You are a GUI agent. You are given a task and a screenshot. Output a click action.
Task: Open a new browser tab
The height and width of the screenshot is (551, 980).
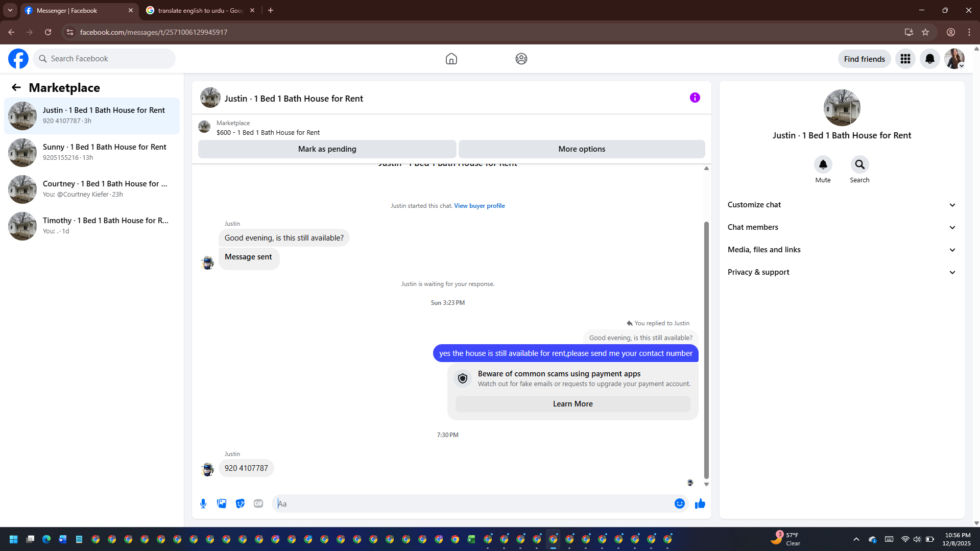coord(271,10)
